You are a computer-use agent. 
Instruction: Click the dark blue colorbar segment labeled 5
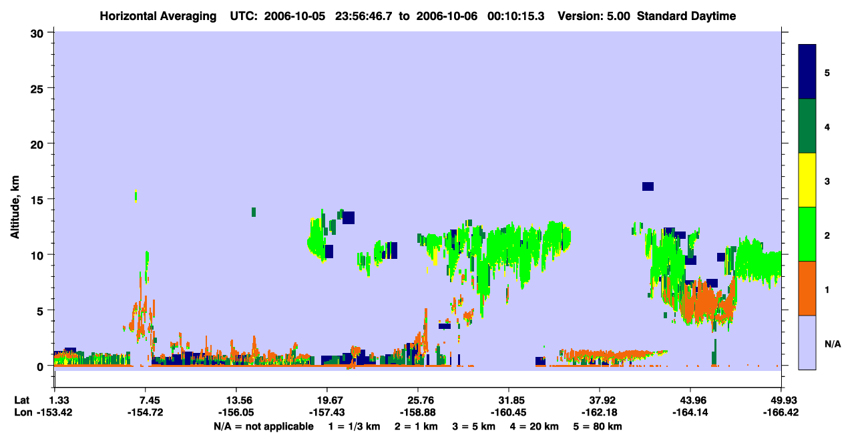[x=807, y=72]
